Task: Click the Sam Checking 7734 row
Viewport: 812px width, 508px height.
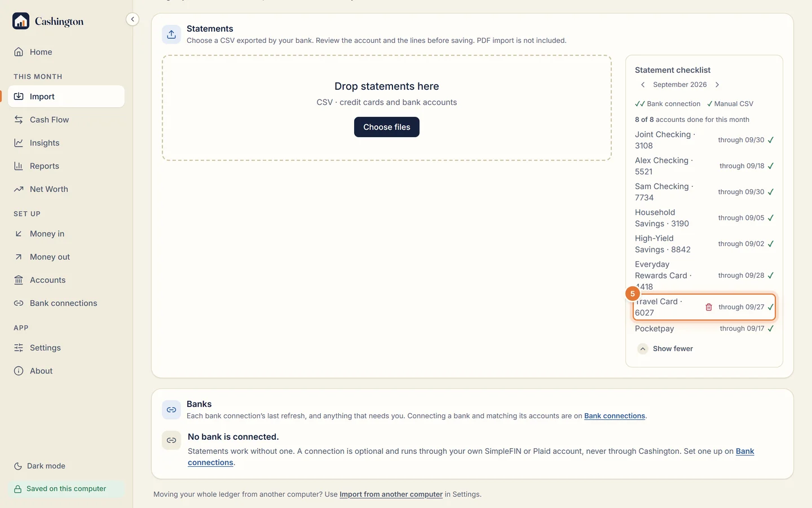Action: 704,192
